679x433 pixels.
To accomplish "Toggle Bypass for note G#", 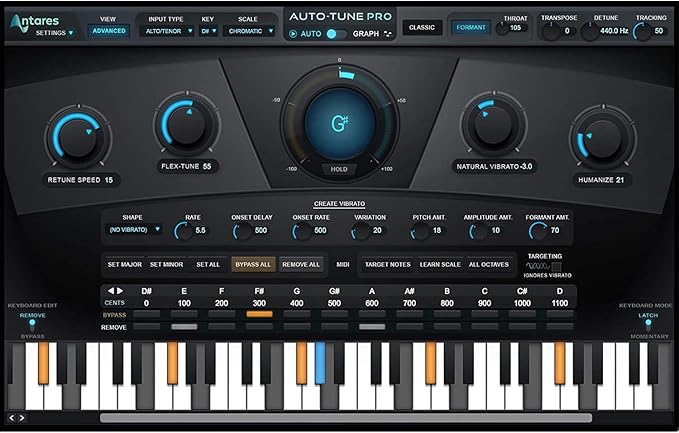I will coord(334,314).
